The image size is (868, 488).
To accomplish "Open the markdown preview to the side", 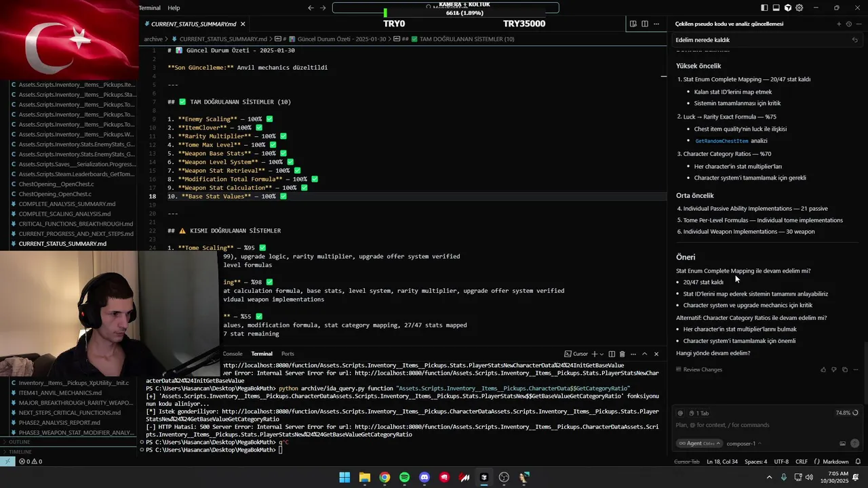I will point(633,24).
